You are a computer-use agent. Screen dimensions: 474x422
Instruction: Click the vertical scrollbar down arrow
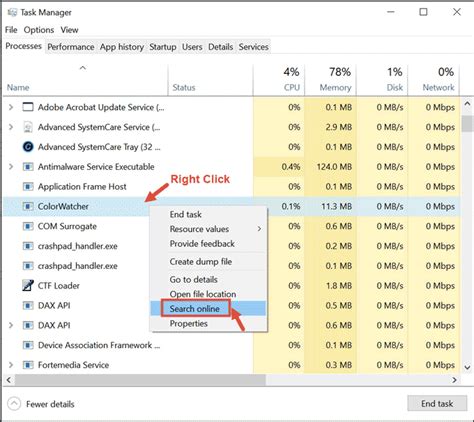click(467, 367)
